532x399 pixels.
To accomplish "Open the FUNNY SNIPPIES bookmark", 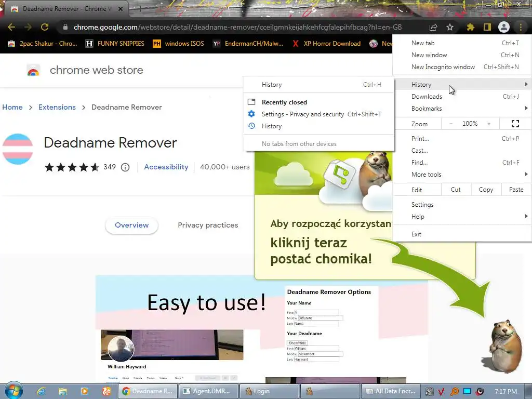I will tap(115, 44).
